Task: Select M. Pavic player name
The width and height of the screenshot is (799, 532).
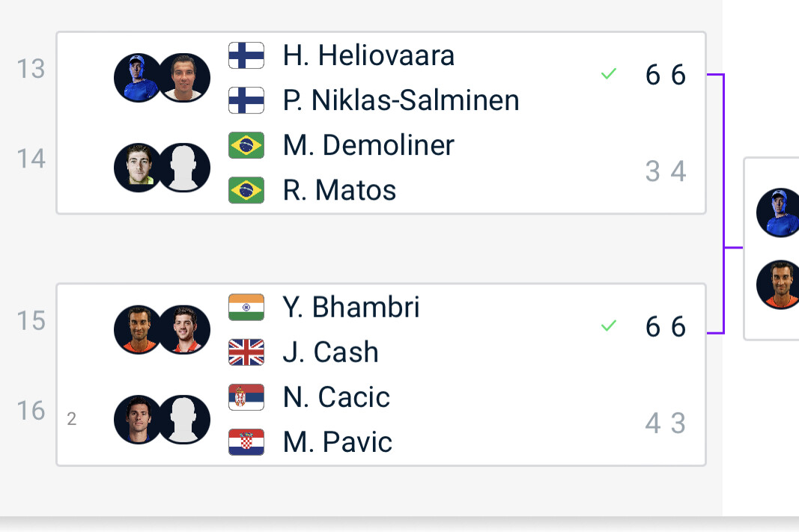Action: coord(337,442)
